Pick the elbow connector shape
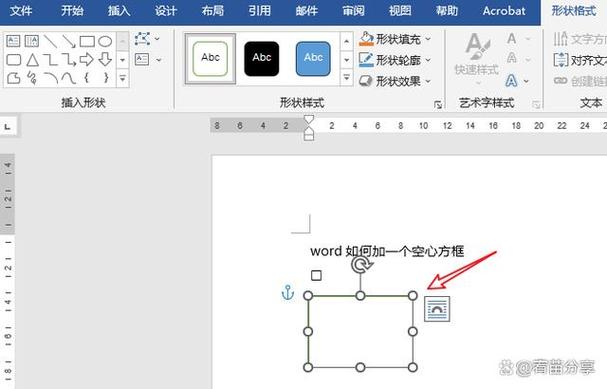 coord(50,60)
